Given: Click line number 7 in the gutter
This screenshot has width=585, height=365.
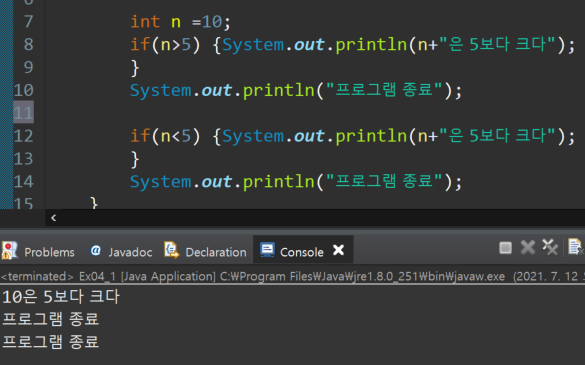Looking at the screenshot, I should (x=28, y=22).
